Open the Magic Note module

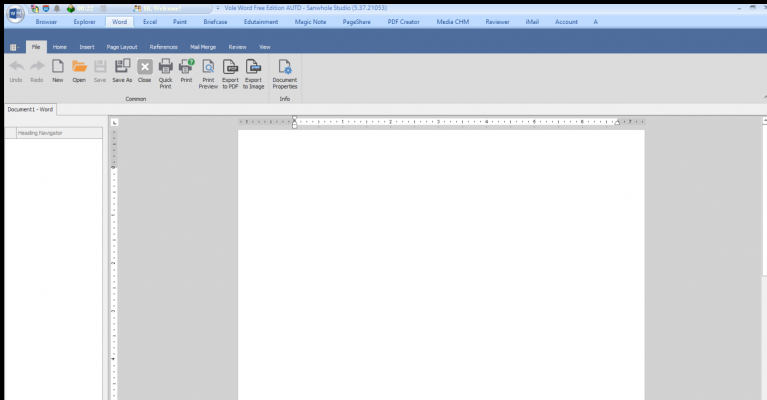click(311, 22)
